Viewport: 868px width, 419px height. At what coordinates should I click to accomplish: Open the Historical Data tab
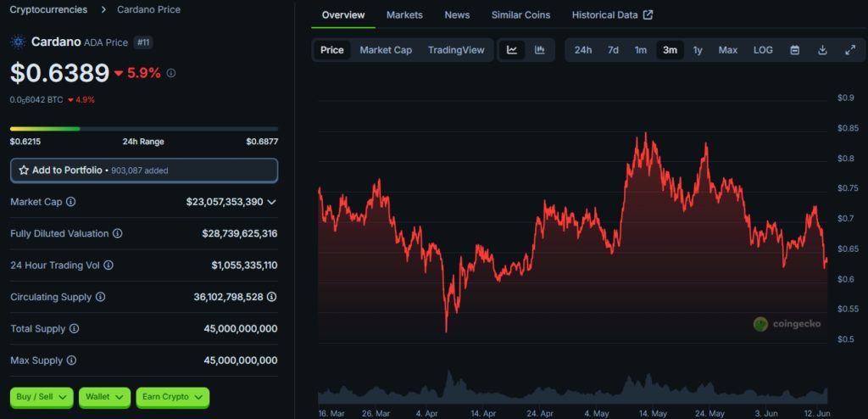click(612, 15)
